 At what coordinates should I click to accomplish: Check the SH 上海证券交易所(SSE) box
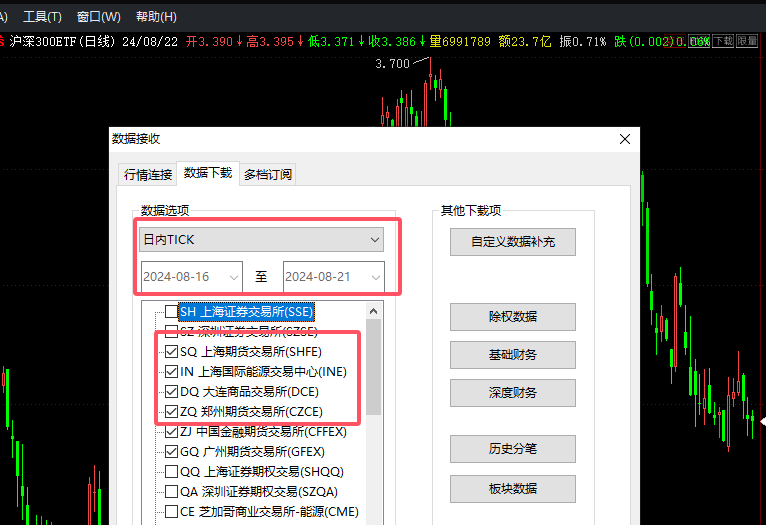[171, 311]
